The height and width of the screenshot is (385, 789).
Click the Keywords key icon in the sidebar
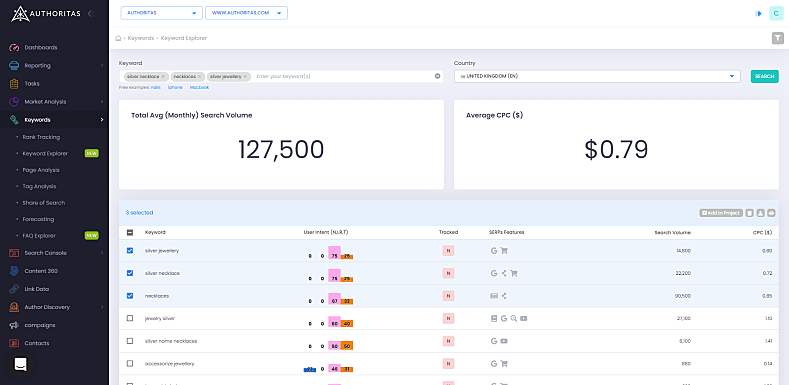click(14, 120)
